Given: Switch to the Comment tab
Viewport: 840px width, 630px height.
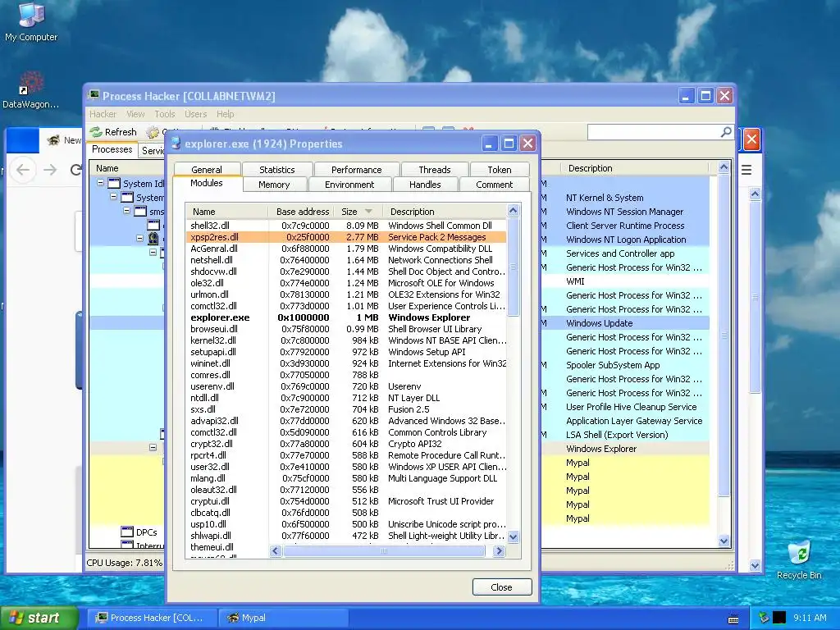Looking at the screenshot, I should tap(494, 185).
